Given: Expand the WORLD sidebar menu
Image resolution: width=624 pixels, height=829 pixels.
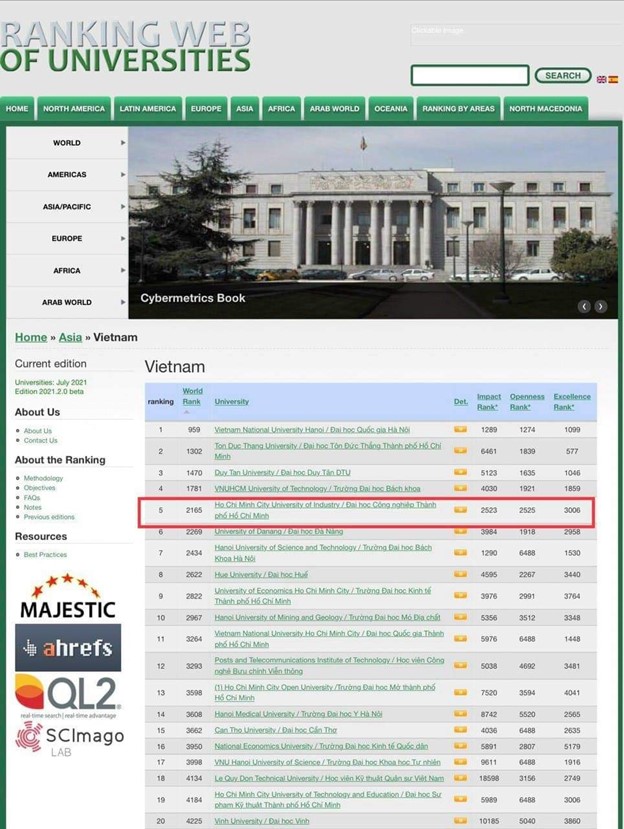Looking at the screenshot, I should click(x=67, y=143).
